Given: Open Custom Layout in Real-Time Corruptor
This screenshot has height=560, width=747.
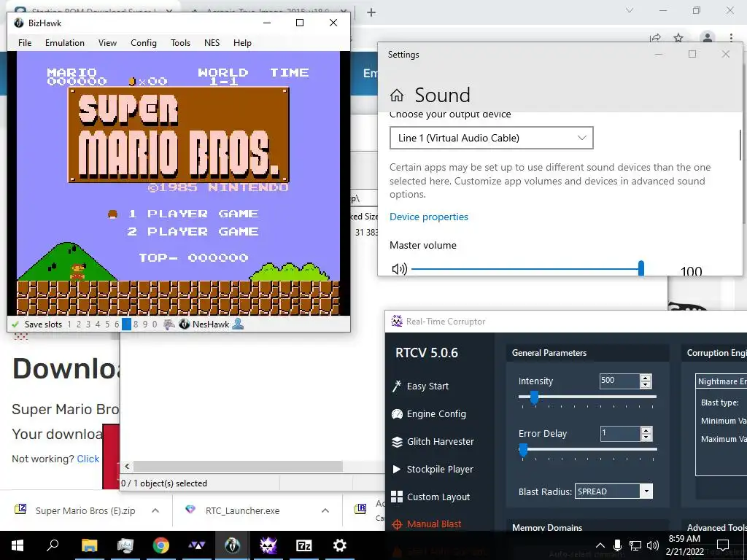Looking at the screenshot, I should click(x=438, y=497).
